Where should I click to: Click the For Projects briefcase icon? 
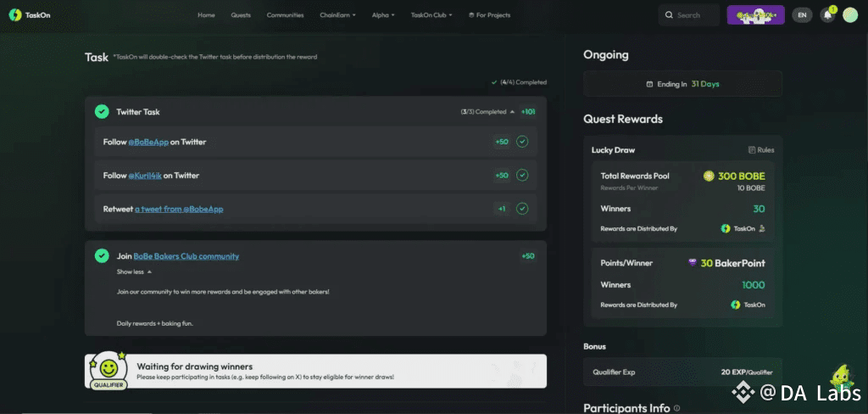pos(471,15)
